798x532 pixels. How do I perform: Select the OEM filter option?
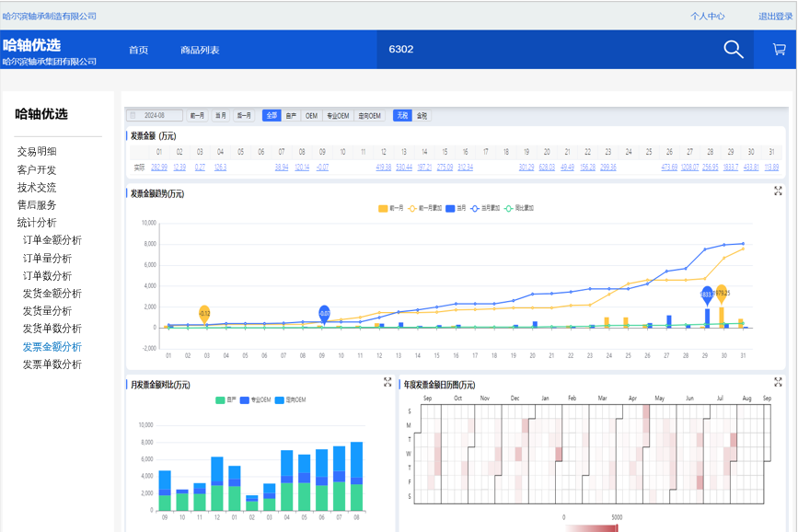tap(311, 116)
